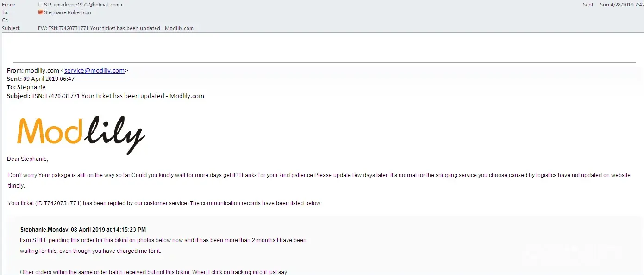Select recipient name Stephanie Robertson in To field
Screen dimensions: 644x275
point(68,12)
